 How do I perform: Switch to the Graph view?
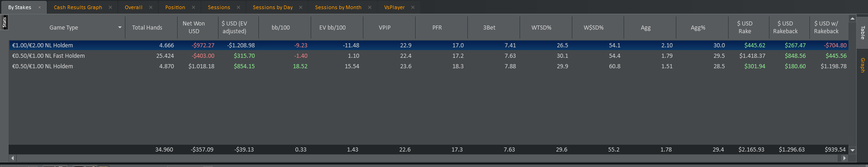[862, 65]
